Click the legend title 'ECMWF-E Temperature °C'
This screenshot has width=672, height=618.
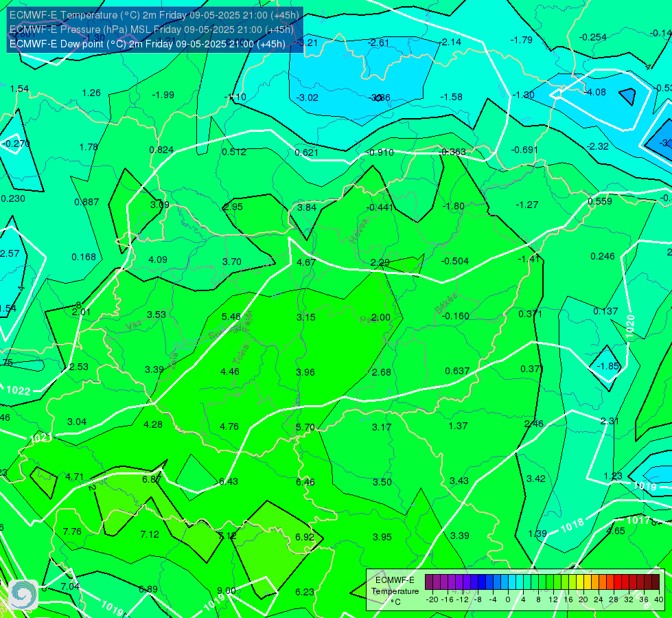[395, 591]
